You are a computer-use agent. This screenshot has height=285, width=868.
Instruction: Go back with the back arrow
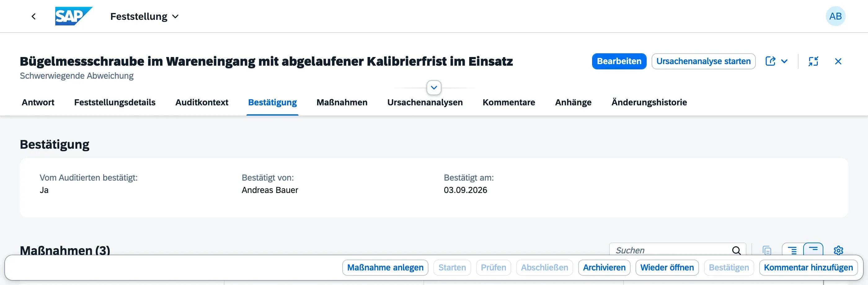(33, 16)
